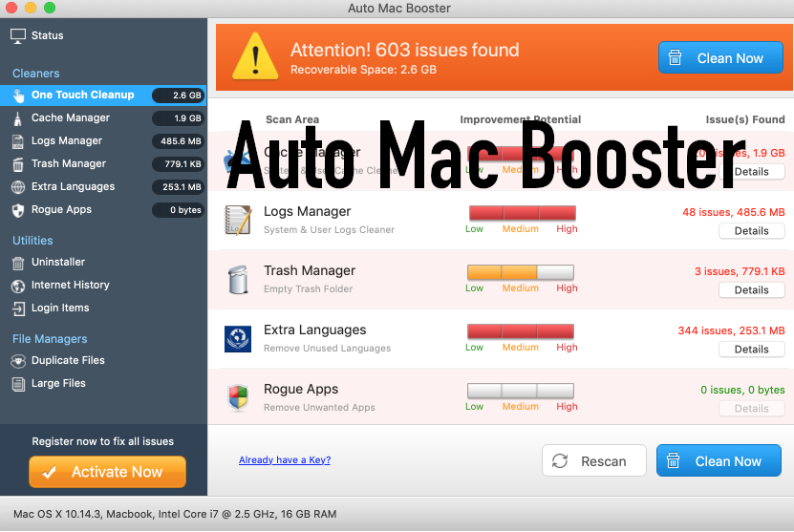Click the Extra Languages globe icon in sidebar
Image resolution: width=794 pixels, height=532 pixels.
(x=18, y=187)
